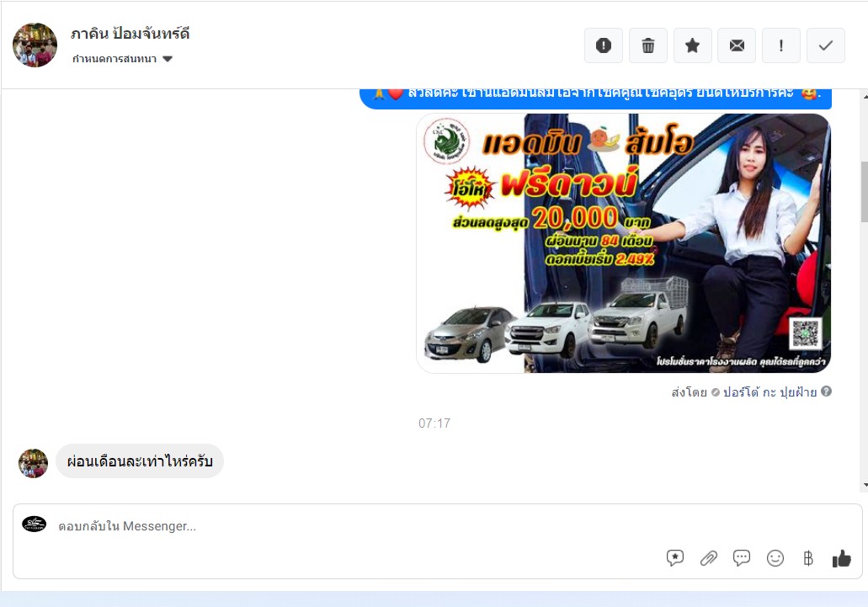Flag conversation as priority with the exclamation icon
Viewport: 868px width, 607px height.
coord(781,45)
